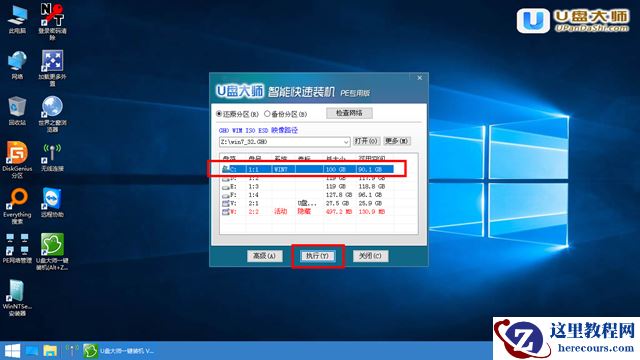This screenshot has height=360, width=640.
Task: Open the WinNTSetup 安装器 desktop icon
Action: coord(17,298)
